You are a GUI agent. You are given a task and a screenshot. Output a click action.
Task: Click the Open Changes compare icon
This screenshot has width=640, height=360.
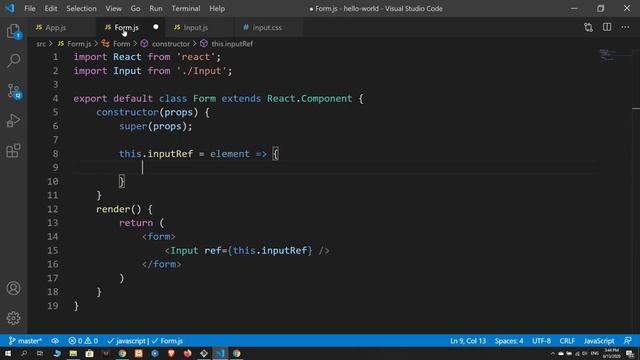[588, 27]
